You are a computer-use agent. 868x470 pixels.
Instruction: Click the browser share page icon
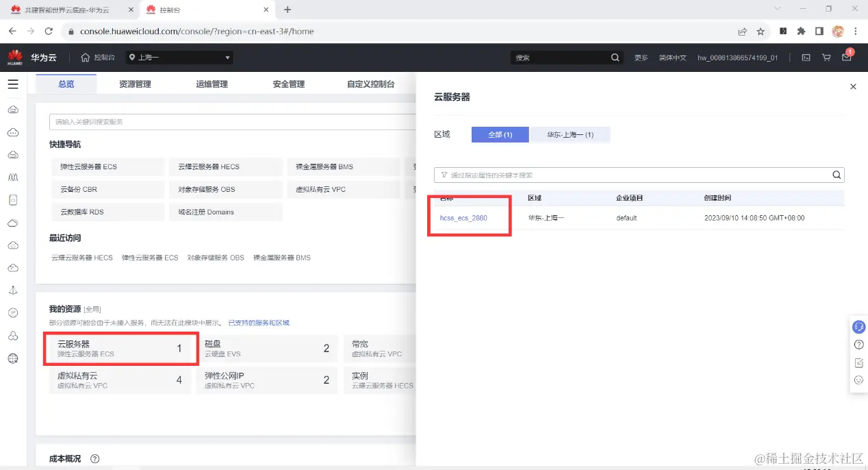click(742, 32)
